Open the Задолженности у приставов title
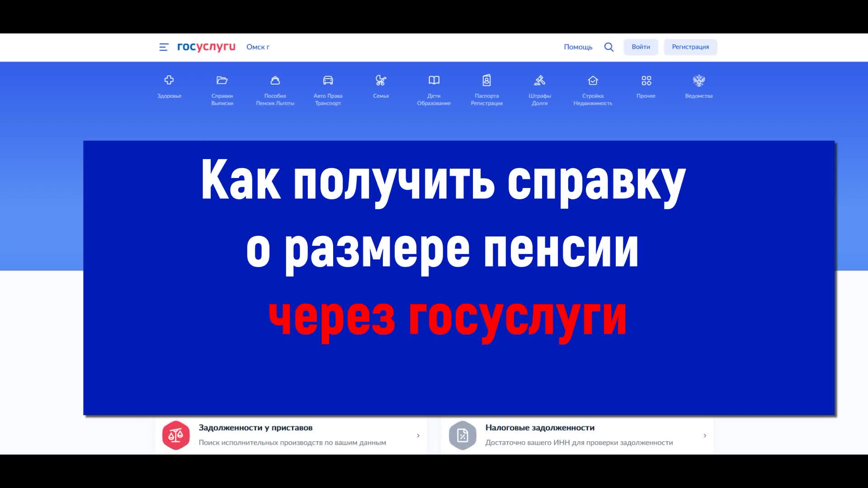The width and height of the screenshot is (868, 488). (255, 427)
